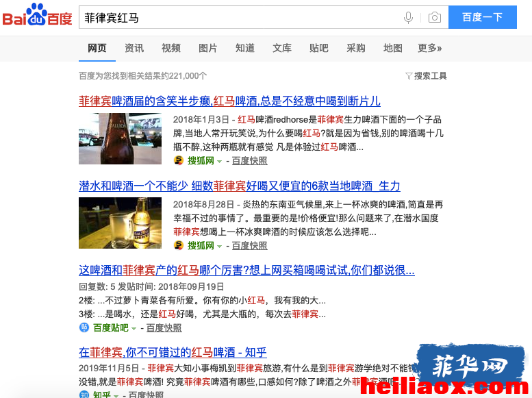Click the camera image search icon

pos(435,17)
